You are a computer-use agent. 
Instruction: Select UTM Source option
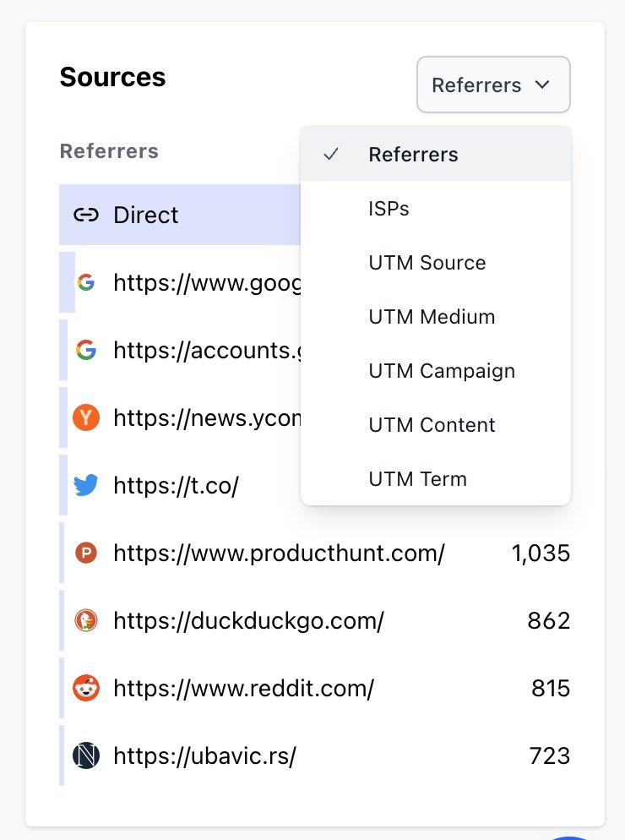(436, 263)
